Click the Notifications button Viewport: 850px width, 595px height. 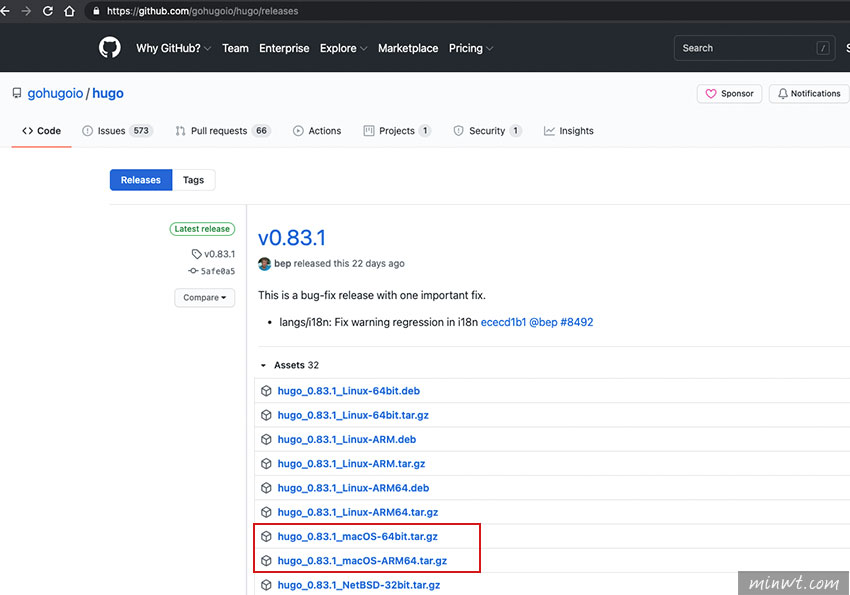tap(809, 94)
